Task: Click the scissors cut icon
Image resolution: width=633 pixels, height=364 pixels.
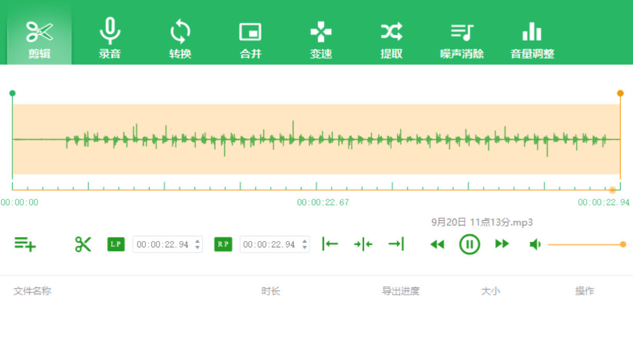Action: coord(83,244)
